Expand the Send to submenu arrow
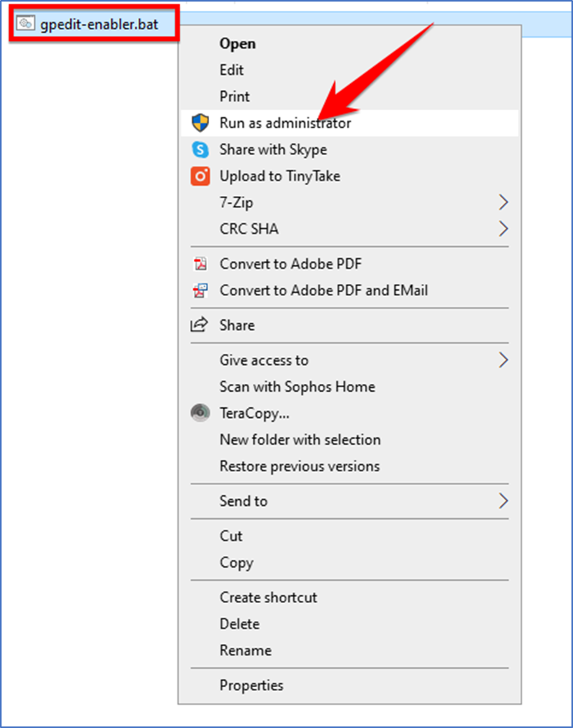573x728 pixels. pyautogui.click(x=504, y=501)
